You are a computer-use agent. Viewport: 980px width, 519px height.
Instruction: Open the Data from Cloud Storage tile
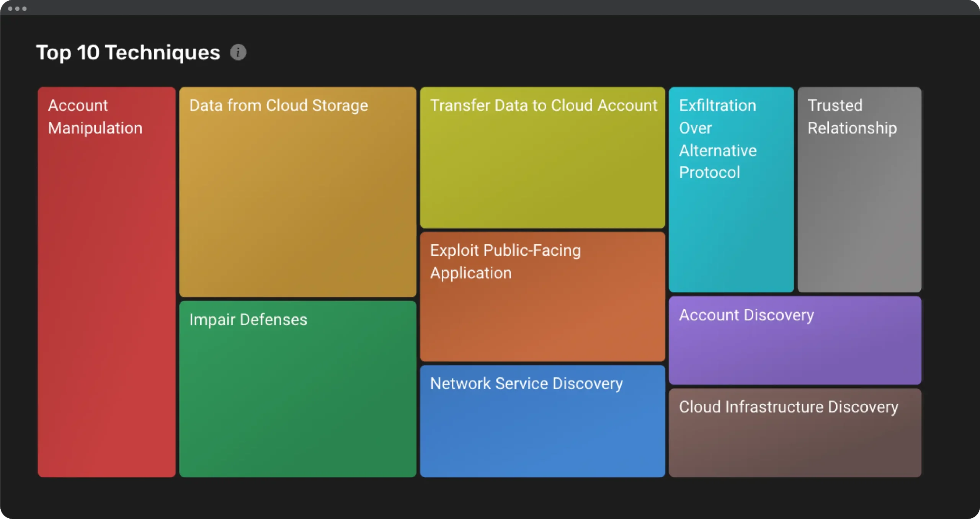298,192
